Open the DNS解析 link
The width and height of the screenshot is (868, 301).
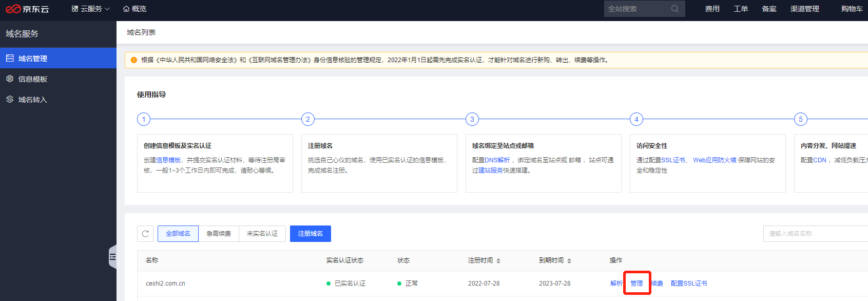point(497,160)
